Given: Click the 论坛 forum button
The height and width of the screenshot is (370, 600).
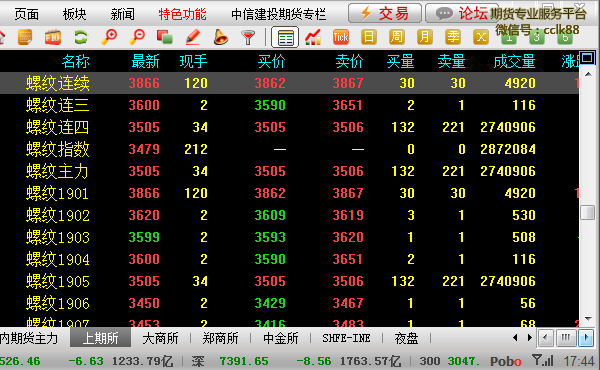Looking at the screenshot, I should 457,13.
